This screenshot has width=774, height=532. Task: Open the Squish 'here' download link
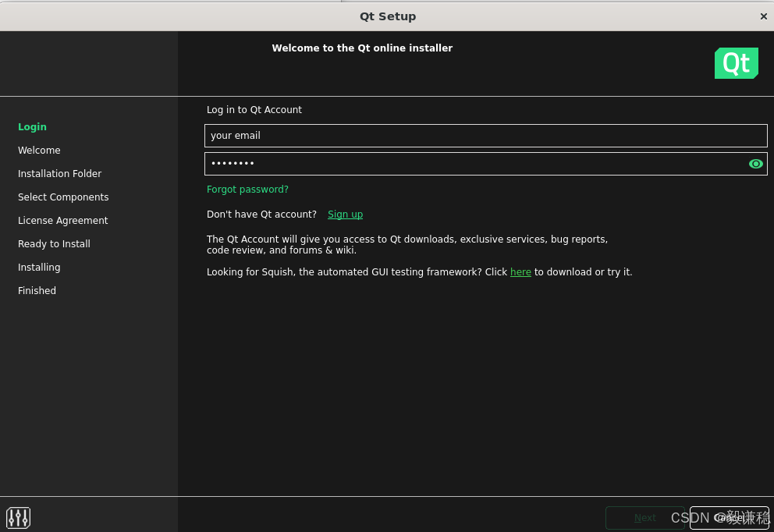pos(520,272)
